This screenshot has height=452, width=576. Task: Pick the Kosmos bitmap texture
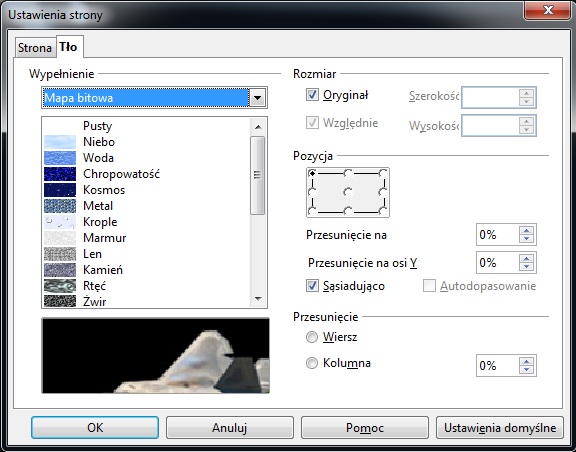[x=146, y=190]
